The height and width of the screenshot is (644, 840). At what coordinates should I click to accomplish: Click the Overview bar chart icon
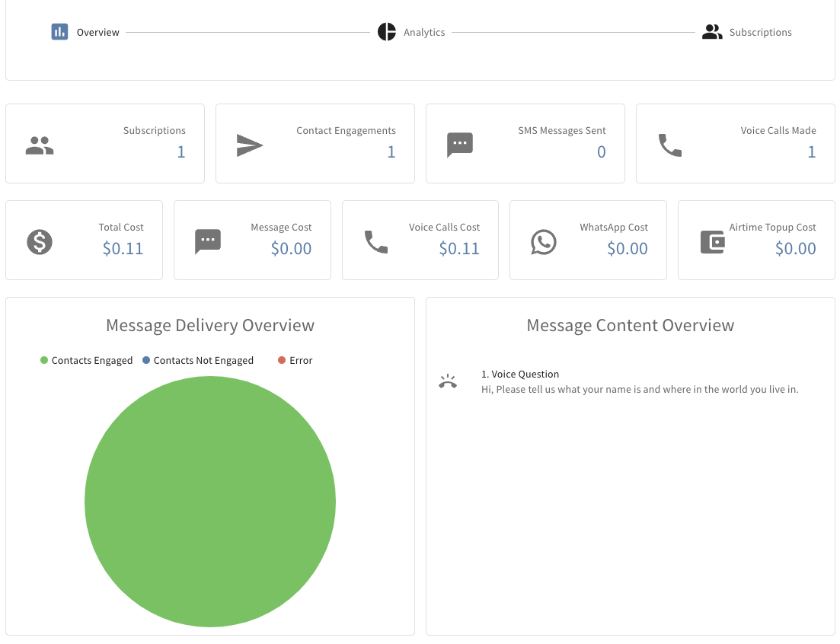tap(60, 32)
